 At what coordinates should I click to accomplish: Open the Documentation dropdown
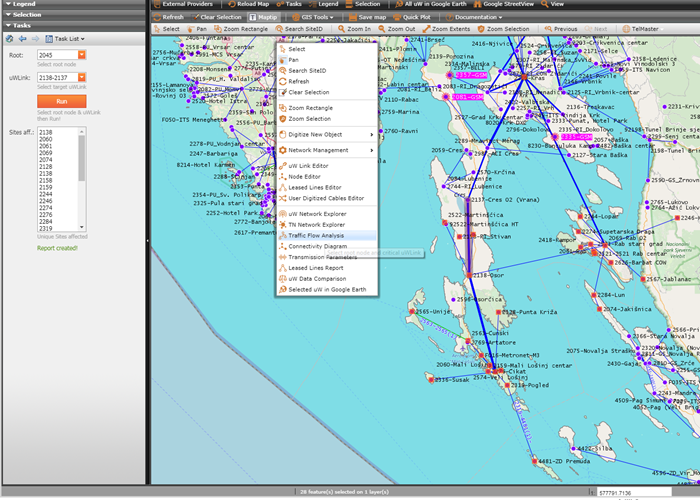pos(473,17)
